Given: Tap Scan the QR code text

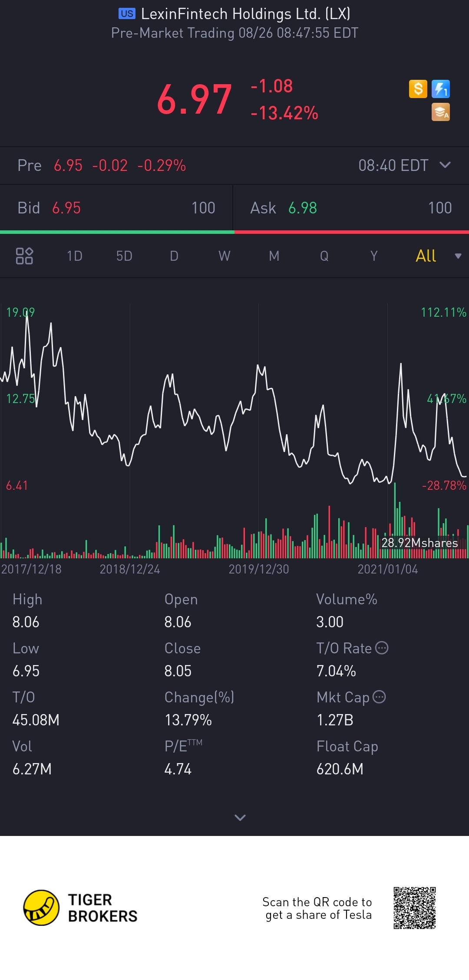Looking at the screenshot, I should click(x=317, y=908).
